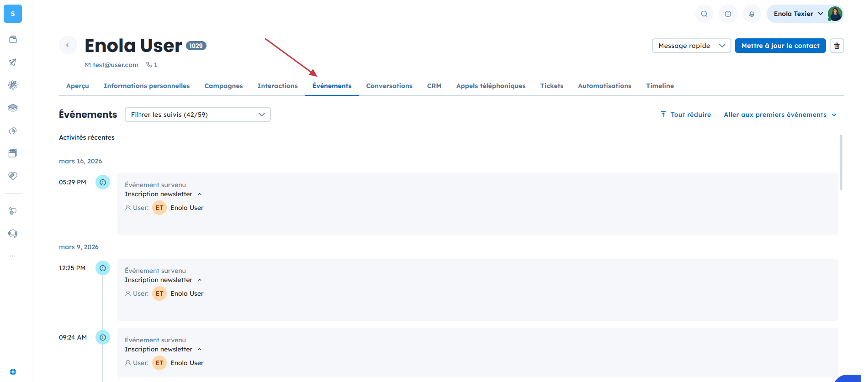View the Tickets tab

pyautogui.click(x=552, y=86)
